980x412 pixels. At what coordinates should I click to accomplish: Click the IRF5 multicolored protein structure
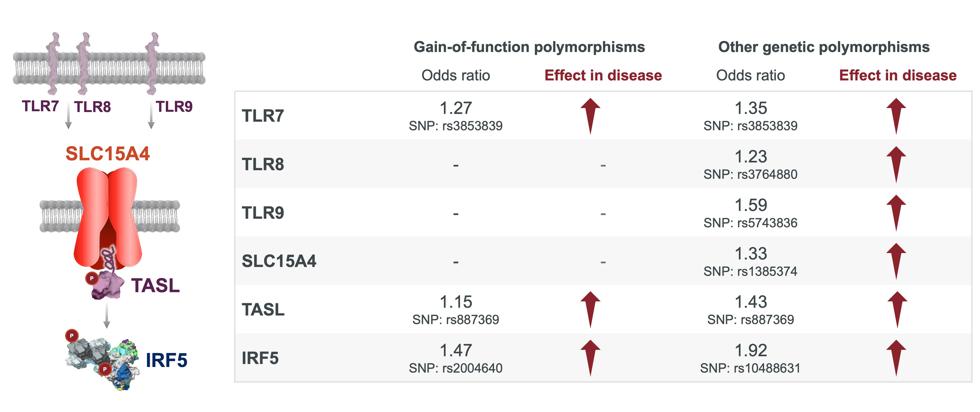(x=103, y=362)
